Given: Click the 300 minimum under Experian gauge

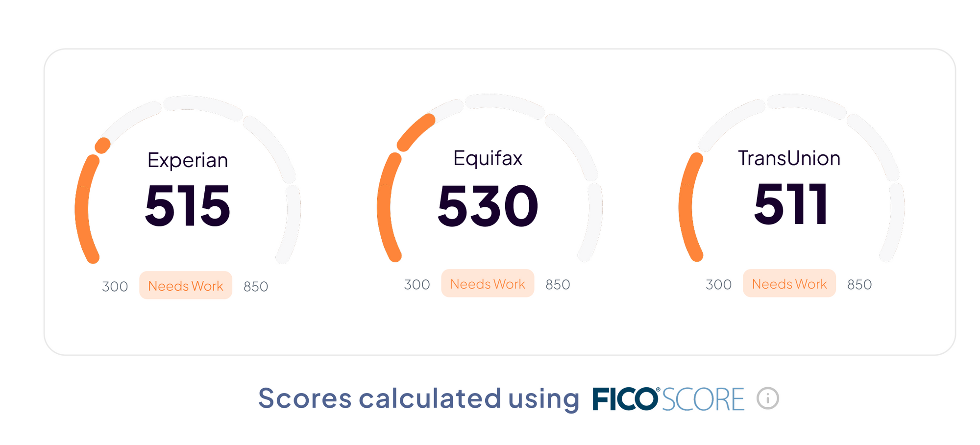Looking at the screenshot, I should pyautogui.click(x=115, y=287).
